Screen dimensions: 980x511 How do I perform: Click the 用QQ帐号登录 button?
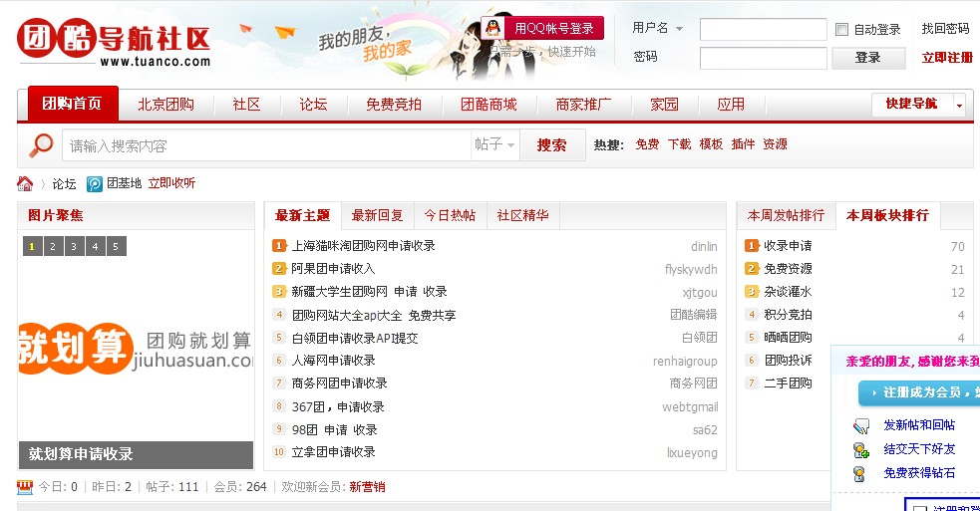tap(542, 28)
